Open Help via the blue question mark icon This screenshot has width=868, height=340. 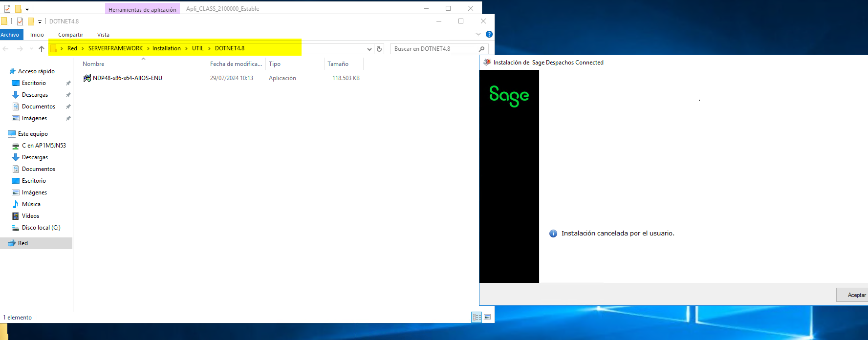coord(489,34)
